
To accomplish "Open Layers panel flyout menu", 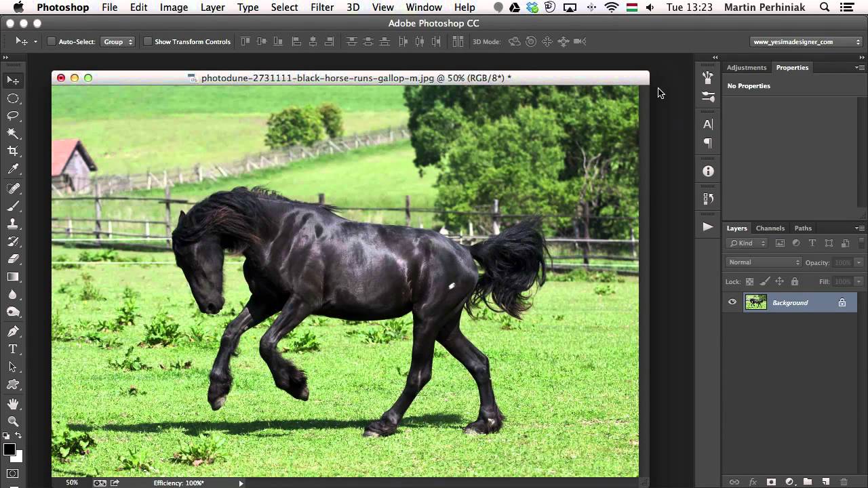I will point(859,228).
